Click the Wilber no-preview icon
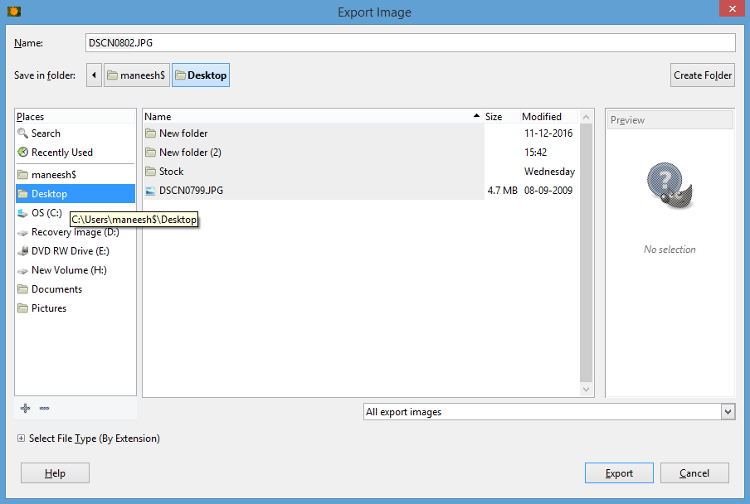Viewport: 750px width, 504px height. (x=670, y=186)
